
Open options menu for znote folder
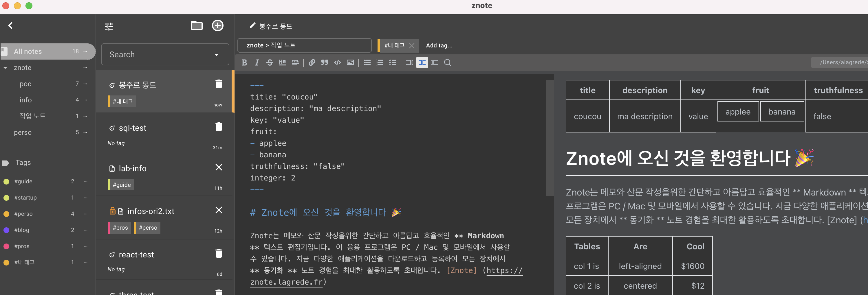[85, 68]
